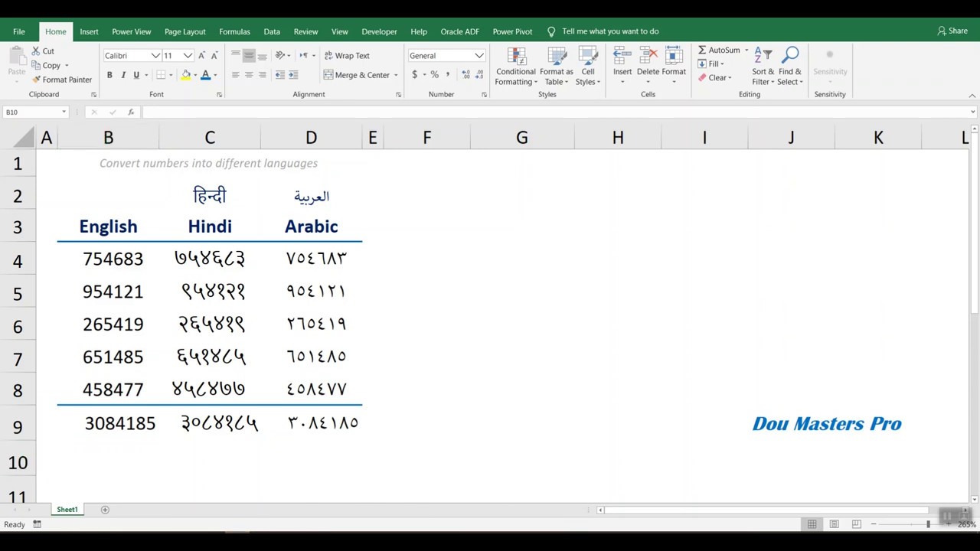The height and width of the screenshot is (551, 980).
Task: Click Merge & Center
Action: click(357, 75)
